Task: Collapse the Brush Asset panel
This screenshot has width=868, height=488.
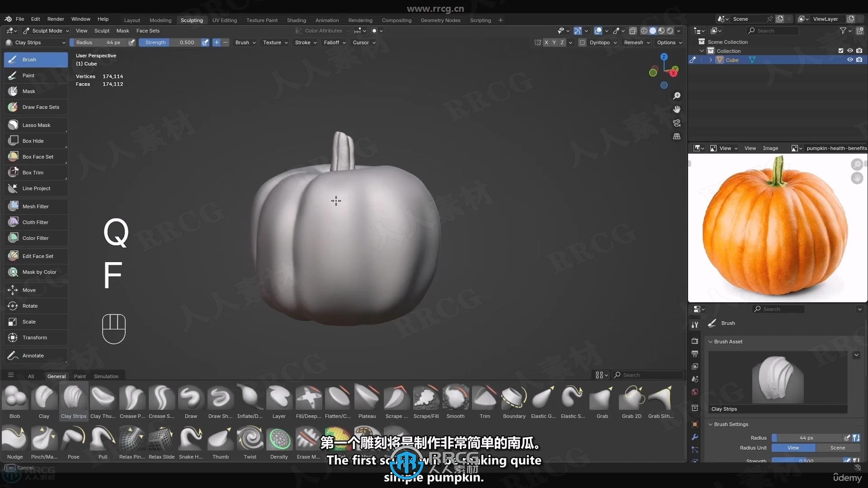Action: (x=728, y=342)
